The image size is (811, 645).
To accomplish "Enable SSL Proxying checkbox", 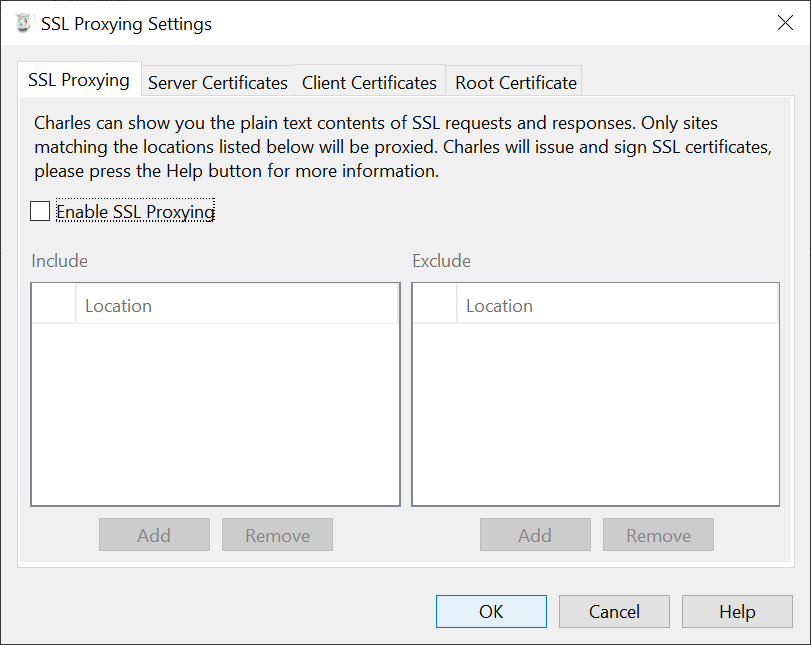I will [40, 212].
